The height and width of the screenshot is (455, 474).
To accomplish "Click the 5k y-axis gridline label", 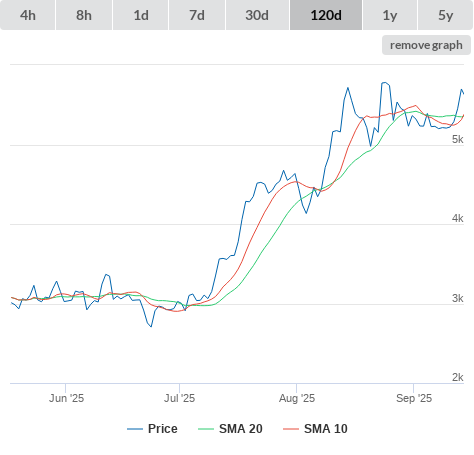I will pos(458,139).
